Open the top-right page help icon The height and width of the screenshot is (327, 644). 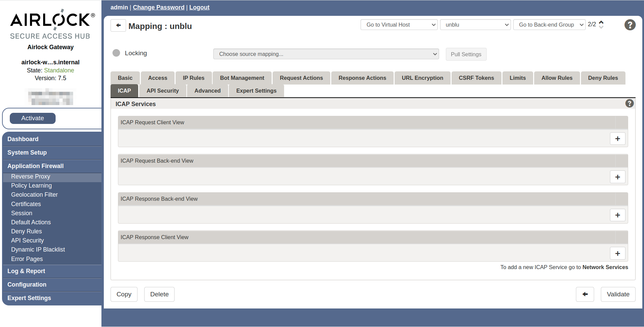[x=630, y=25]
